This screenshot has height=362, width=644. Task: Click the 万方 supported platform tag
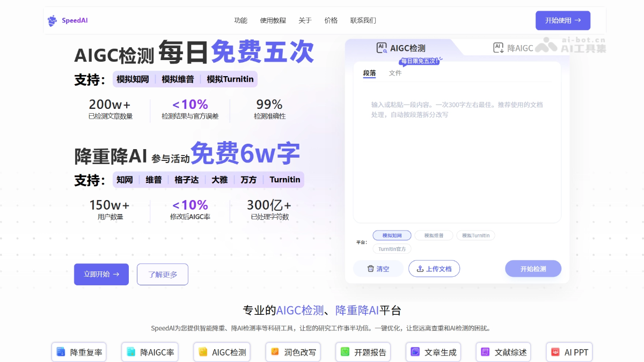coord(248,180)
